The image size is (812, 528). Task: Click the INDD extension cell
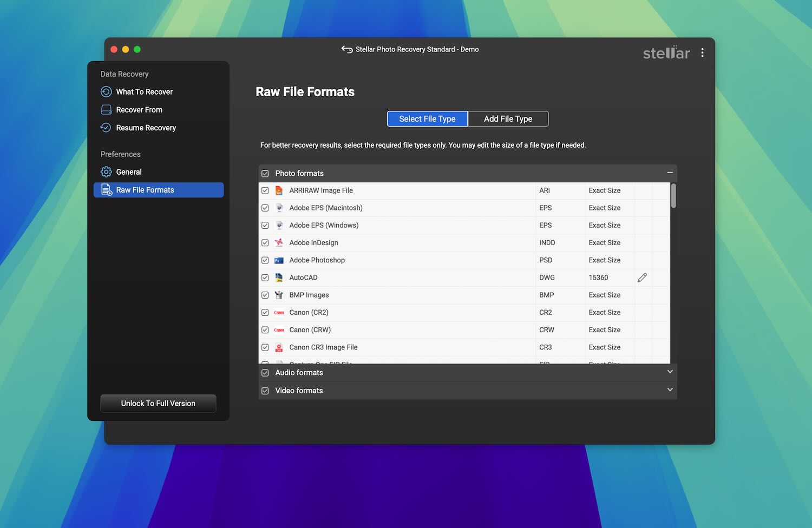coord(547,243)
